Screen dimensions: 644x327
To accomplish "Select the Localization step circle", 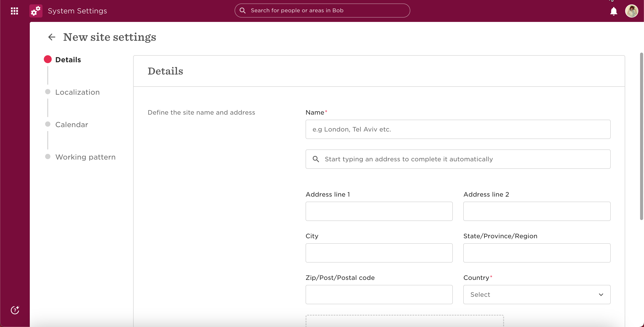I will 48,92.
